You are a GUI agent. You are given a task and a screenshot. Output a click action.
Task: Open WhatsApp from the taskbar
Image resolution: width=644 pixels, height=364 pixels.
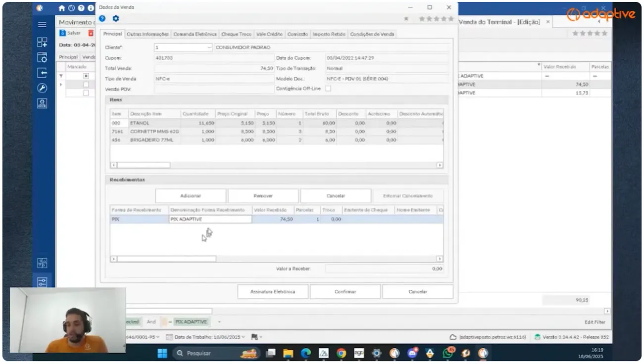(448, 353)
